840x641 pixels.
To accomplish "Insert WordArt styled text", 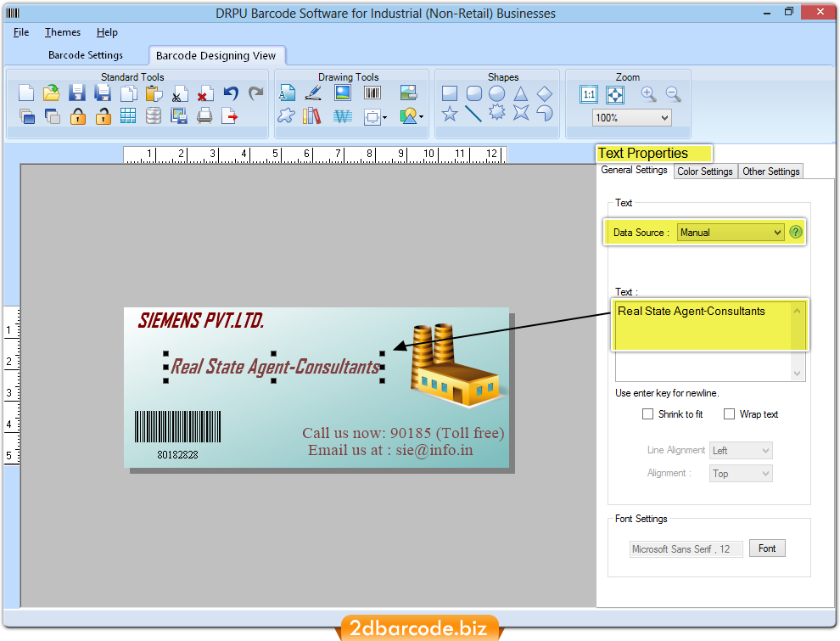I will pos(342,115).
